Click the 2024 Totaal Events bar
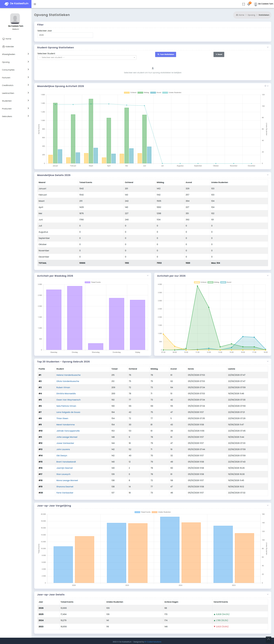The image size is (274, 644). coord(170,550)
